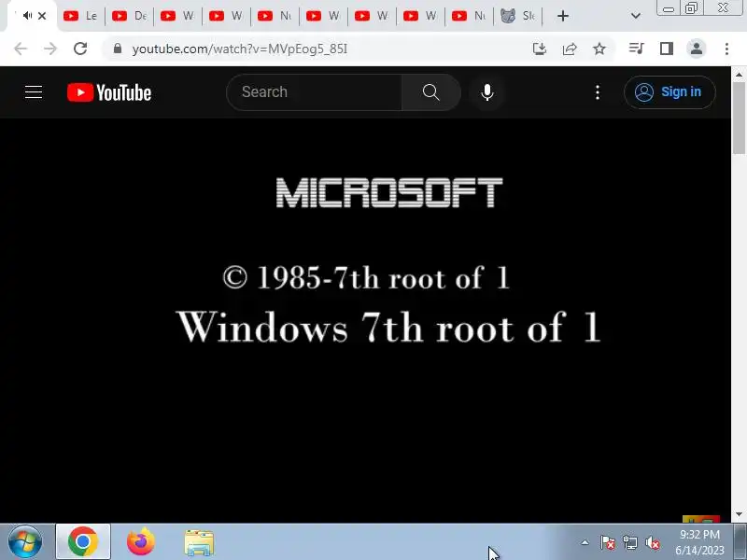Launch Firefox from the taskbar

141,542
